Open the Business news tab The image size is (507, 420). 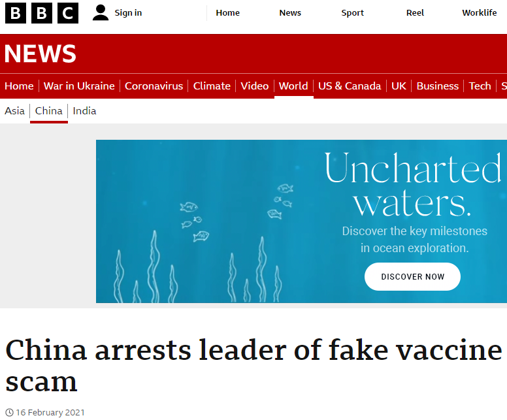pos(438,86)
